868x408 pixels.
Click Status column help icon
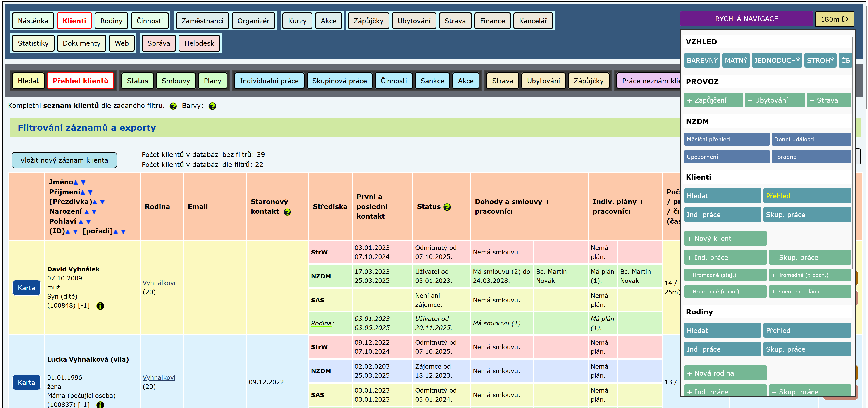click(447, 207)
